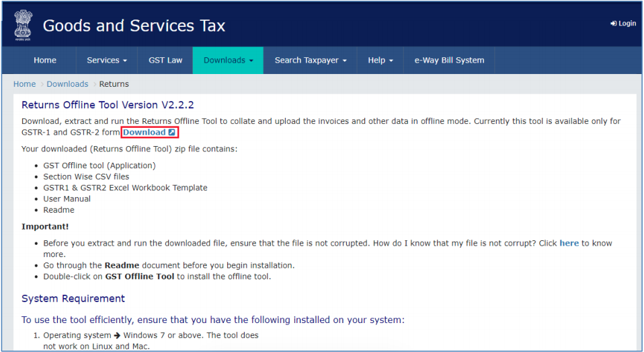Select the System Requirement heading
The height and width of the screenshot is (352, 644).
point(73,299)
